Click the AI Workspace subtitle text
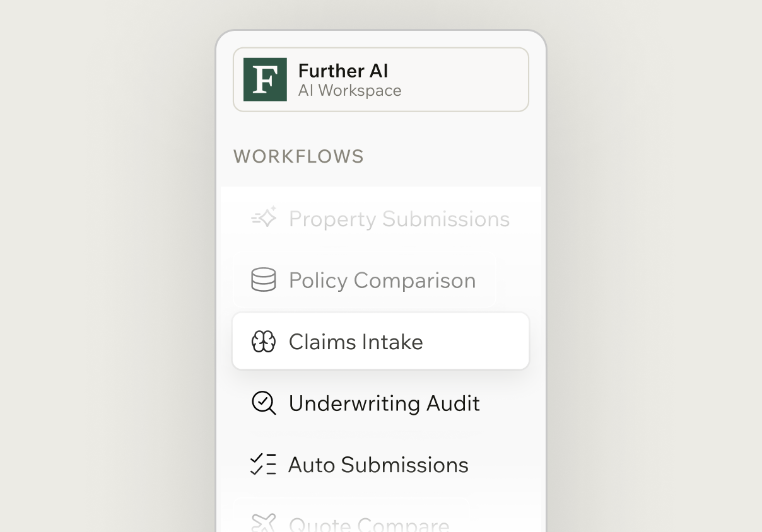This screenshot has height=532, width=762. tap(349, 91)
